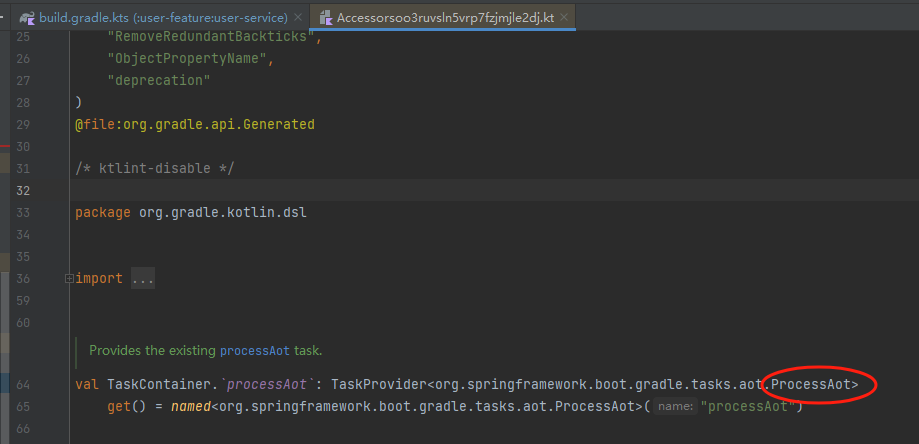Click the name: parameter hint on line 65
The height and width of the screenshot is (444, 919).
[675, 407]
